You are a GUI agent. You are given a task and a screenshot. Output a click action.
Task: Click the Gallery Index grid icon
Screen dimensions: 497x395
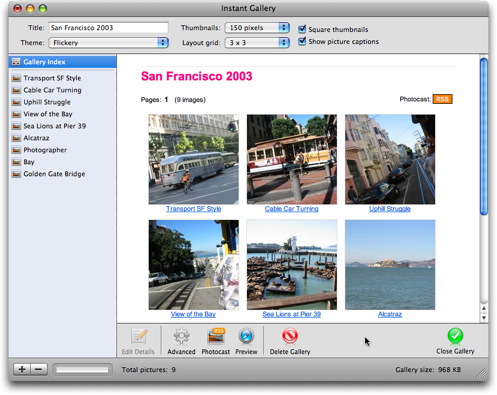coord(16,62)
